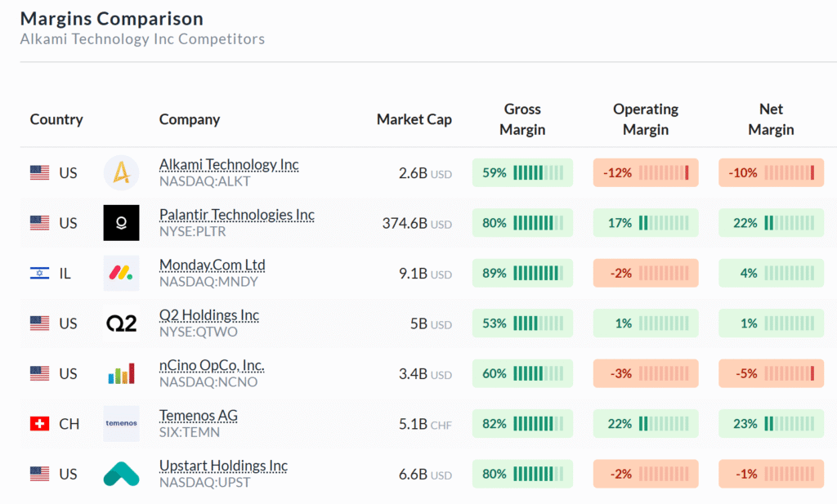Open the Temenos AG company link

(199, 416)
